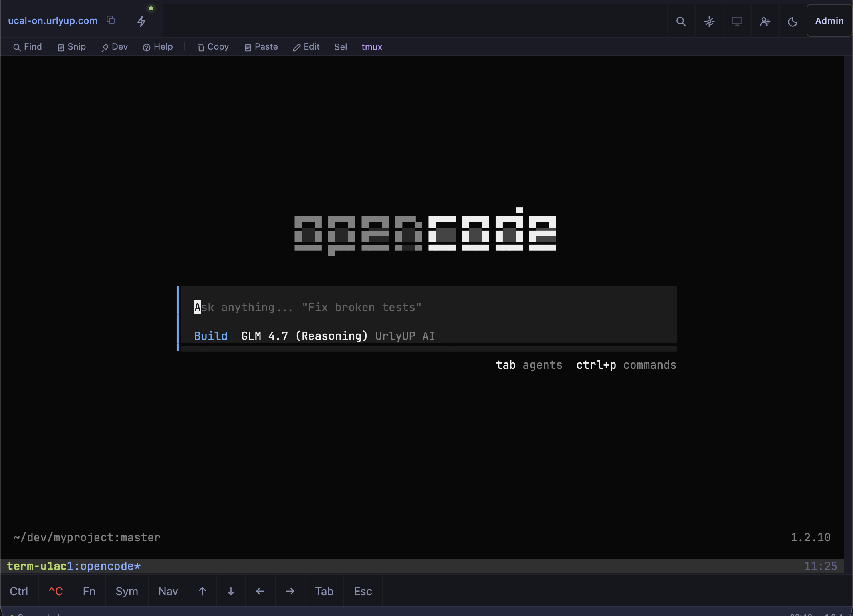Activate Sel mode in the toolbar
Image resolution: width=853 pixels, height=616 pixels.
point(340,47)
